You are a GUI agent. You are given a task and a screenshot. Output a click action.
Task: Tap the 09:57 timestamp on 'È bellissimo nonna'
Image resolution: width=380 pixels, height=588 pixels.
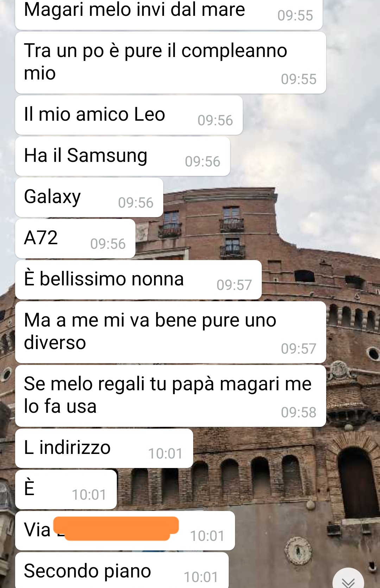coord(234,285)
